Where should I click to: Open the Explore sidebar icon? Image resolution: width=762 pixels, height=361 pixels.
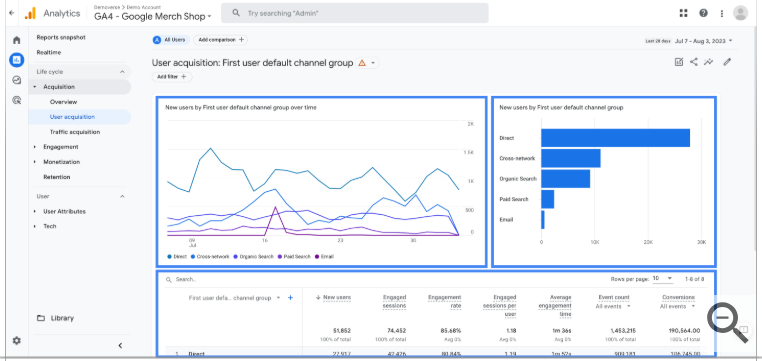[17, 80]
